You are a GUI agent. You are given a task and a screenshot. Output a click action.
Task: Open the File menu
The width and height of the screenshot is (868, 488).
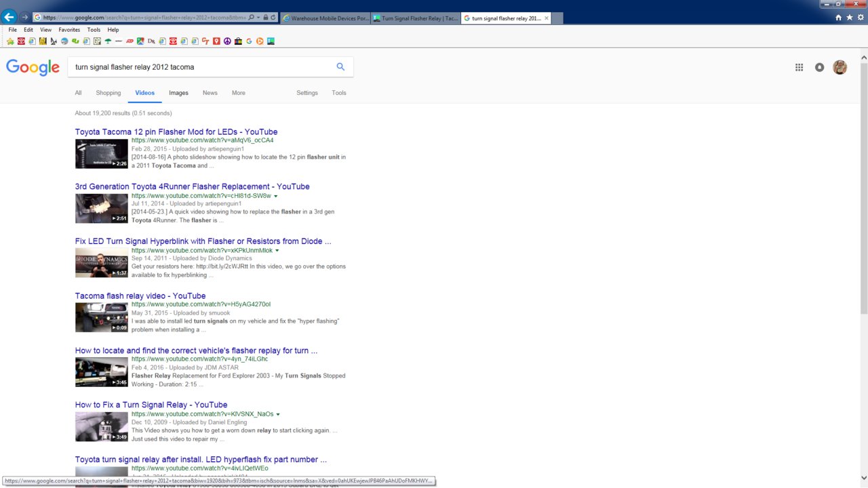pos(12,30)
